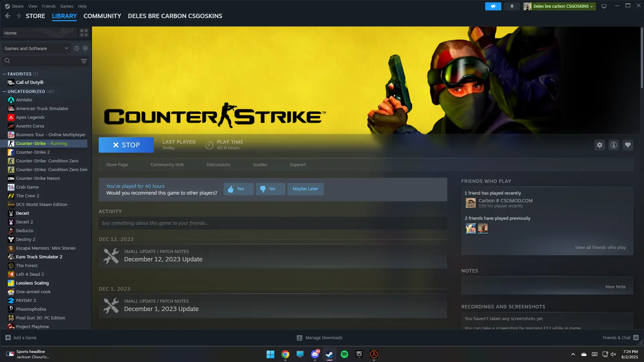Click the megaphone announcements icon

point(493,6)
